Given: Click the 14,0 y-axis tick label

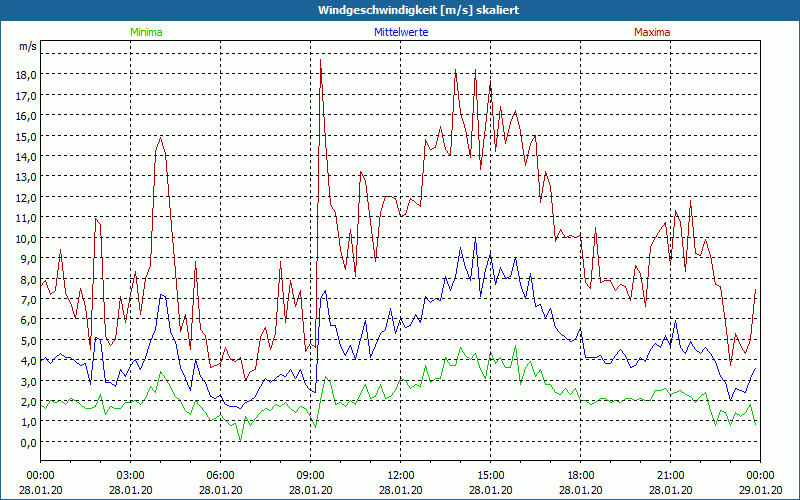Looking at the screenshot, I should pyautogui.click(x=26, y=156).
